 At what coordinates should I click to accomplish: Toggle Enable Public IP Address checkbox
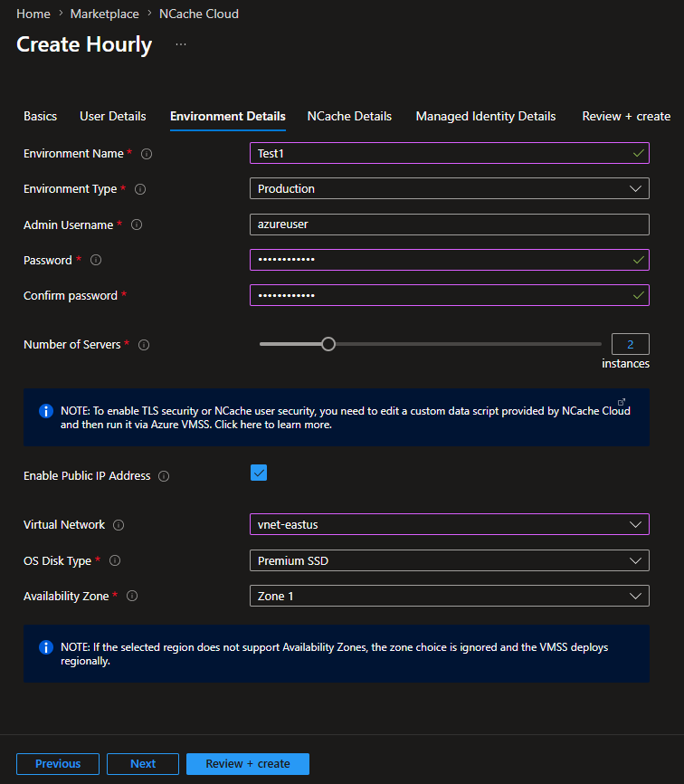[x=259, y=473]
